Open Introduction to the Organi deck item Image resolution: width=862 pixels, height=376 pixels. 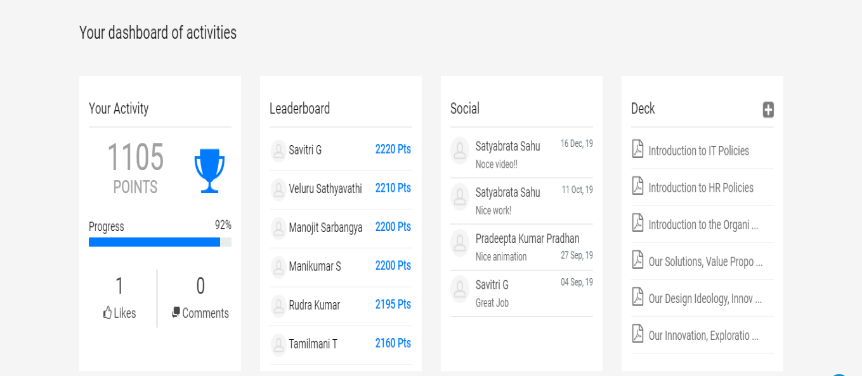point(704,225)
